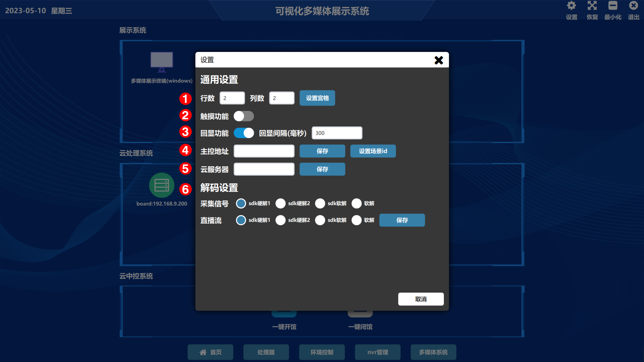
Task: Select 软解 for 采集信号
Action: [356, 203]
